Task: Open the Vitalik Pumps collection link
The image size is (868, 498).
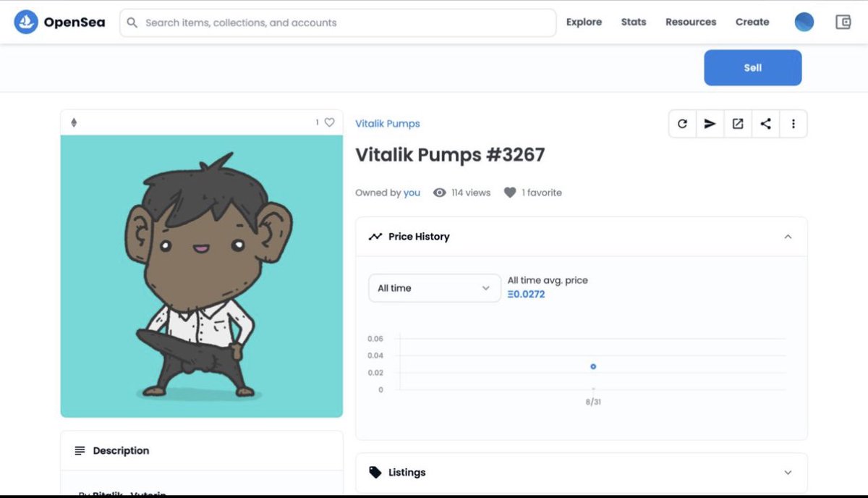Action: point(388,123)
